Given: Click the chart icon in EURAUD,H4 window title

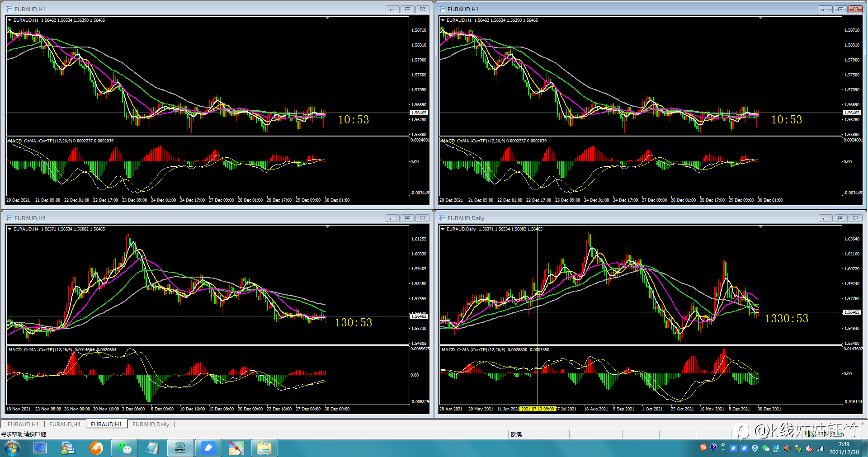Looking at the screenshot, I should click(x=9, y=218).
